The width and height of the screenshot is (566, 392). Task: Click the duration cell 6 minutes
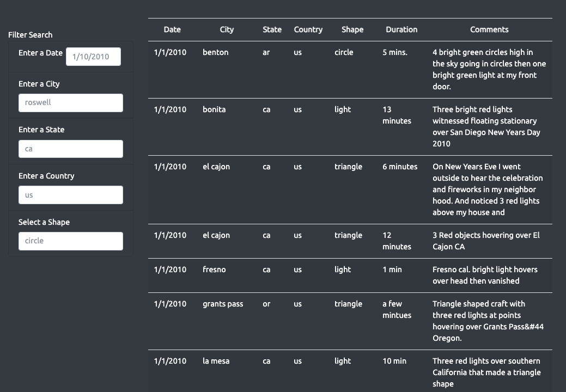pyautogui.click(x=400, y=167)
